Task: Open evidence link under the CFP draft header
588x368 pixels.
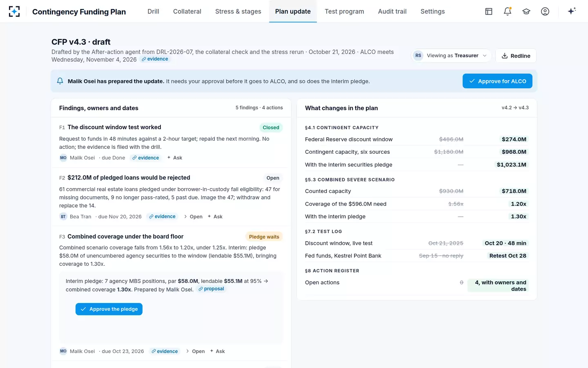Action: click(155, 59)
